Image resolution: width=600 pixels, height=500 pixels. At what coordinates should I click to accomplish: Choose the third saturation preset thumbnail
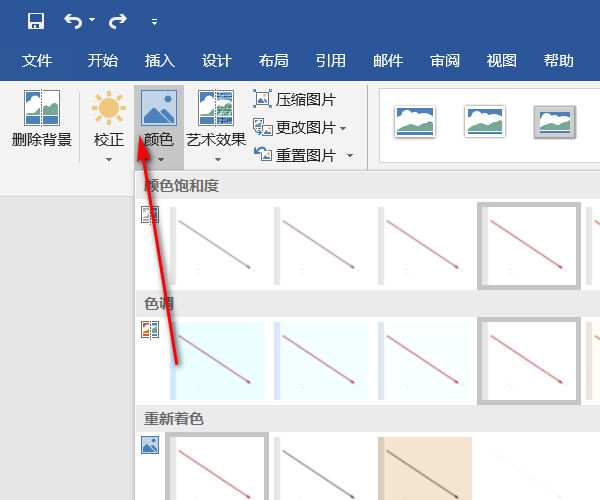pyautogui.click(x=425, y=246)
